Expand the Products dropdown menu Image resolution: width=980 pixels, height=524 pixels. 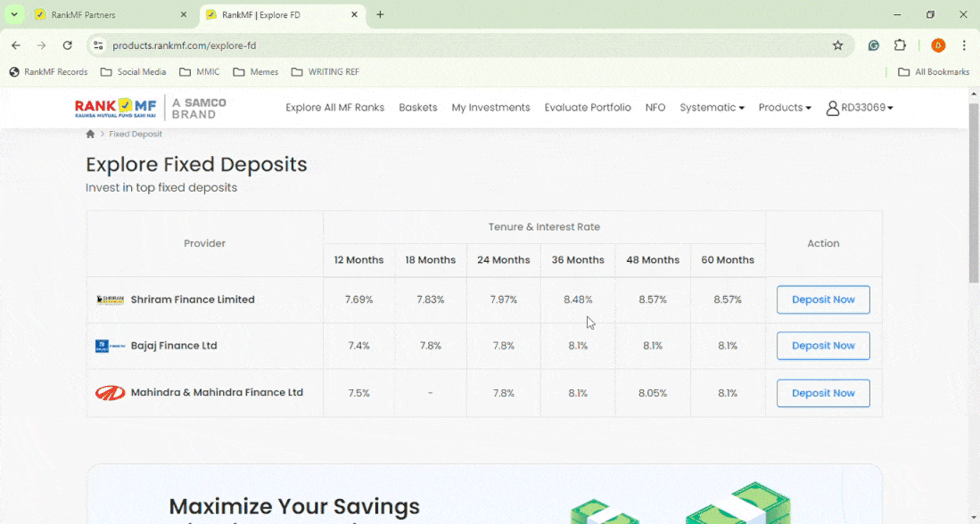[x=785, y=108]
